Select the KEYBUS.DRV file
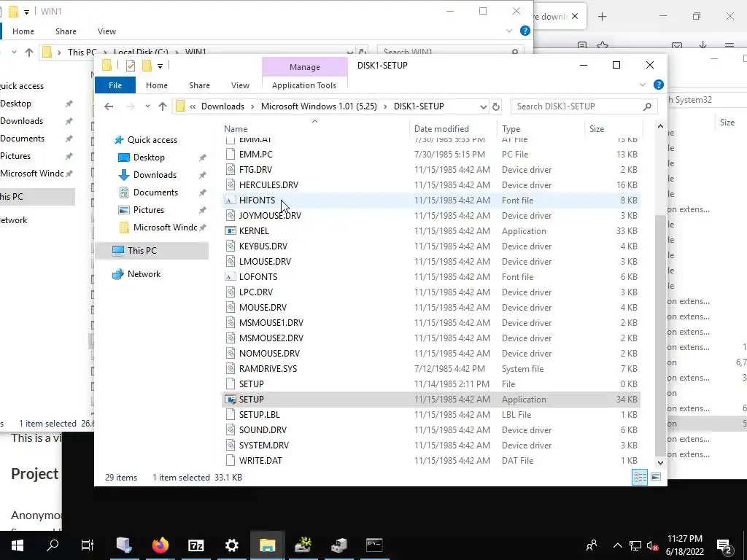 click(x=263, y=246)
